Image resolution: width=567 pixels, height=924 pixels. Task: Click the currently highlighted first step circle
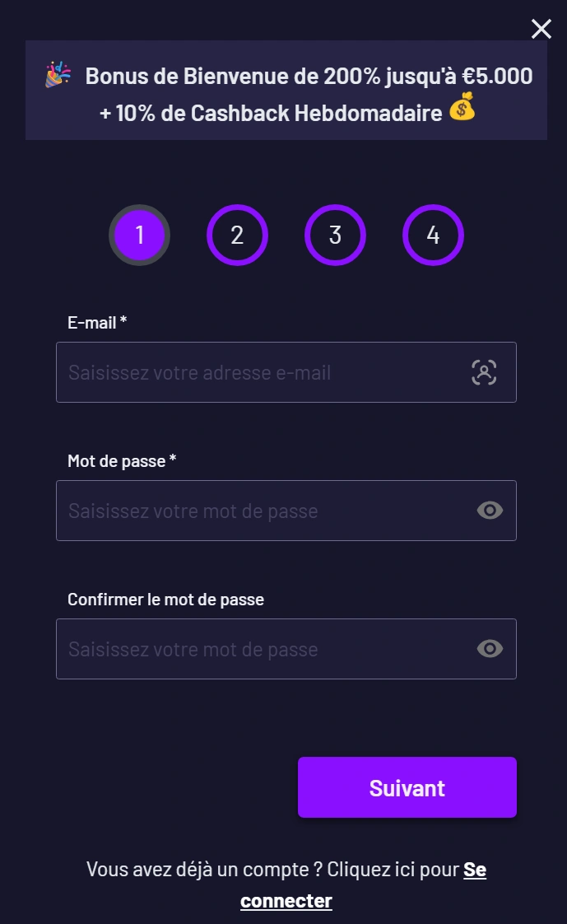click(139, 235)
